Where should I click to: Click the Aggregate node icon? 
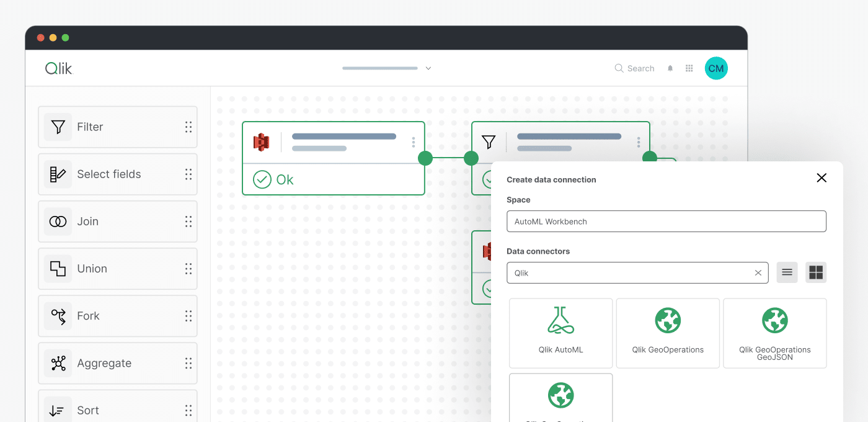[x=58, y=363]
